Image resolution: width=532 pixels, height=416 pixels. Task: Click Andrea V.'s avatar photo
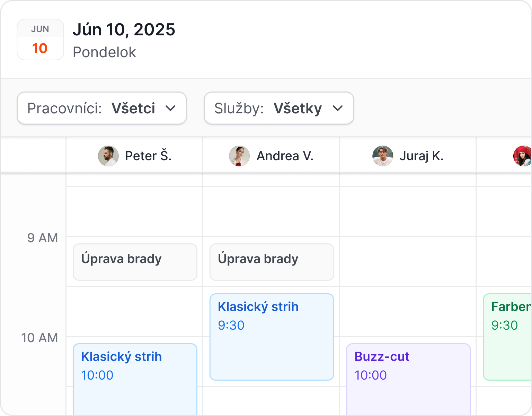tap(239, 156)
